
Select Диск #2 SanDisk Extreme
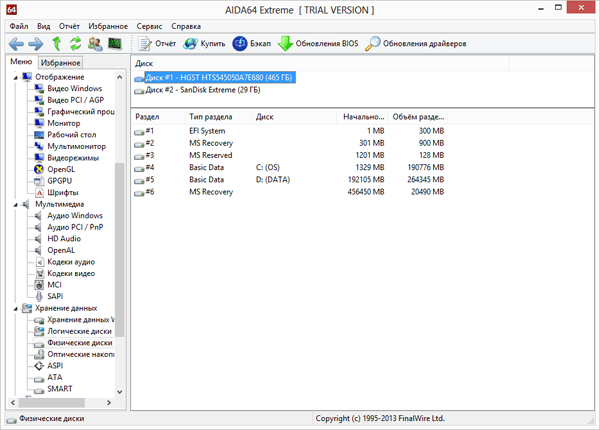203,90
